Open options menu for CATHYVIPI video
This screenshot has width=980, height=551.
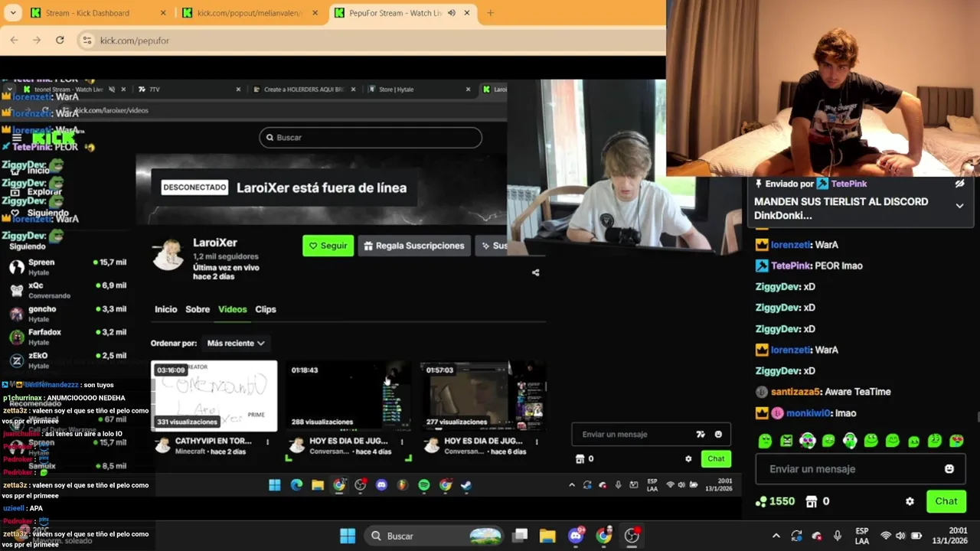click(267, 442)
